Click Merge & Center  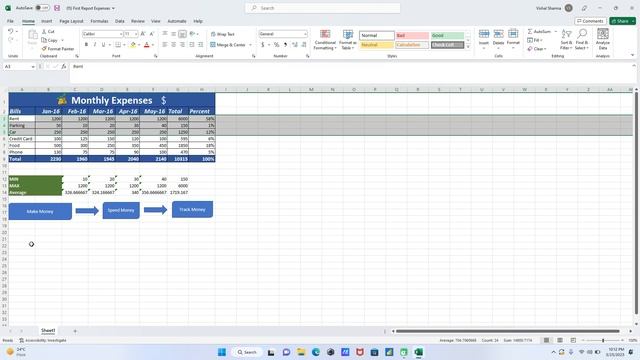pos(228,44)
